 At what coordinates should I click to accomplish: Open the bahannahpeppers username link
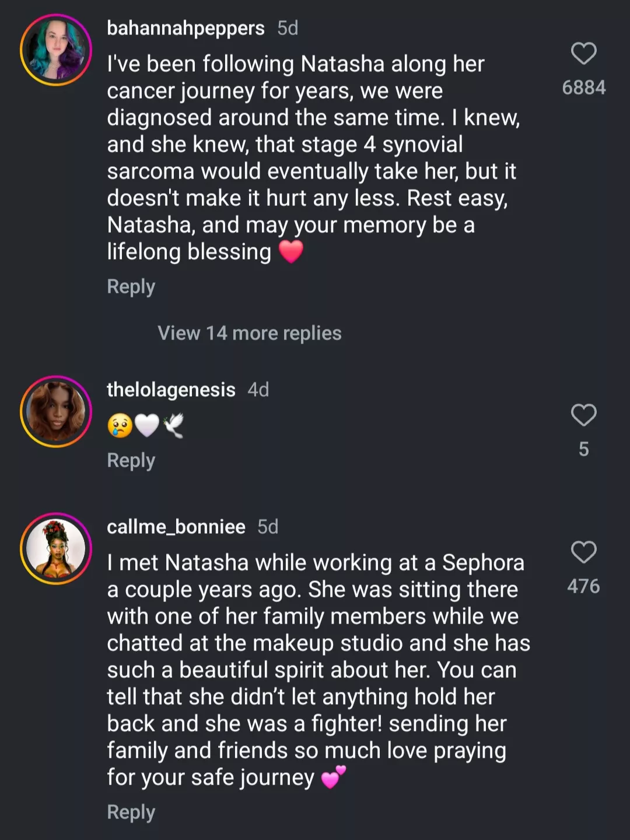pos(185,28)
